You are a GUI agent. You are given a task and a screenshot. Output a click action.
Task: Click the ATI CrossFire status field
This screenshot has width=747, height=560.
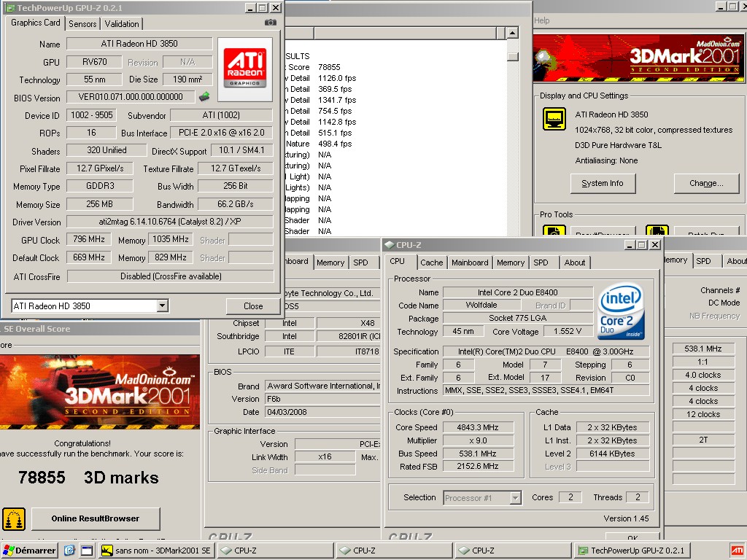pos(171,276)
